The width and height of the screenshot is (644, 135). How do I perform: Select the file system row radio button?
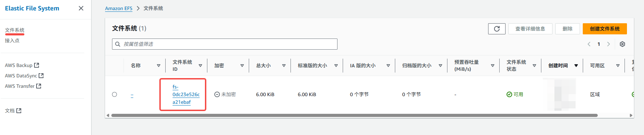[x=114, y=94]
